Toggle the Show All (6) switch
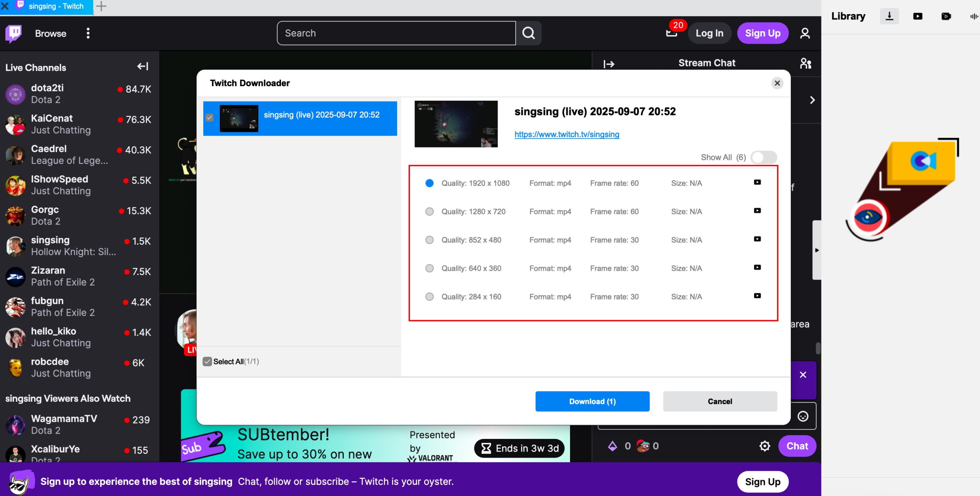The width and height of the screenshot is (980, 496). coord(764,157)
